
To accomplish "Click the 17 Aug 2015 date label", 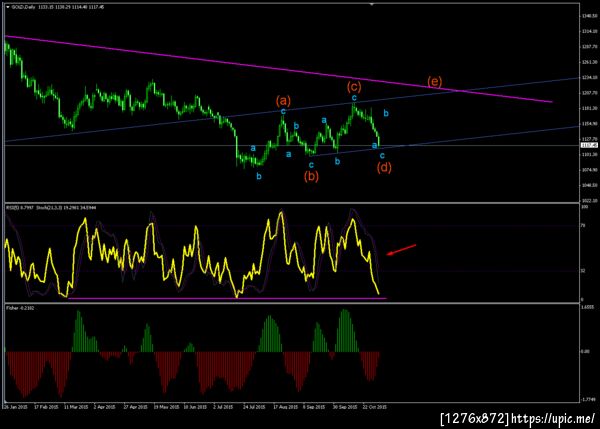I will pos(285,407).
